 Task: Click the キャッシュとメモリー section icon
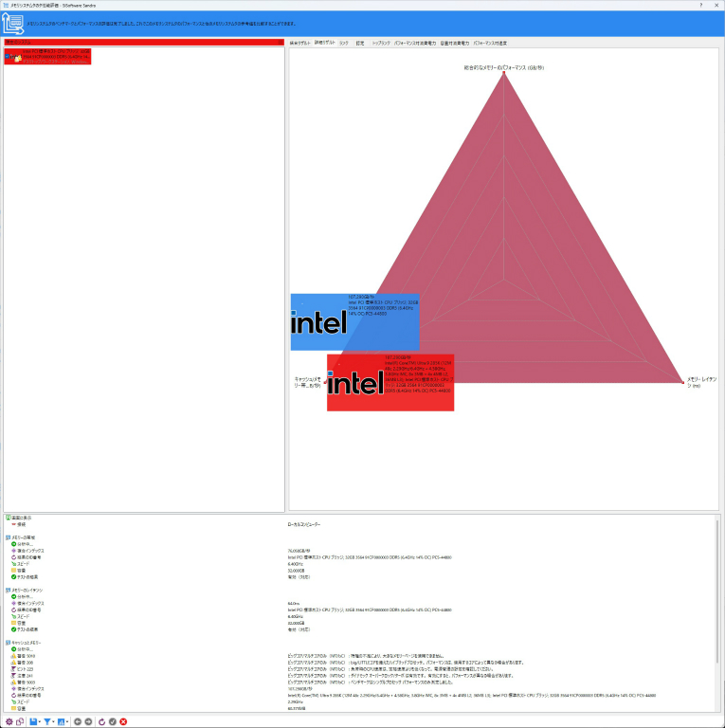pos(8,643)
